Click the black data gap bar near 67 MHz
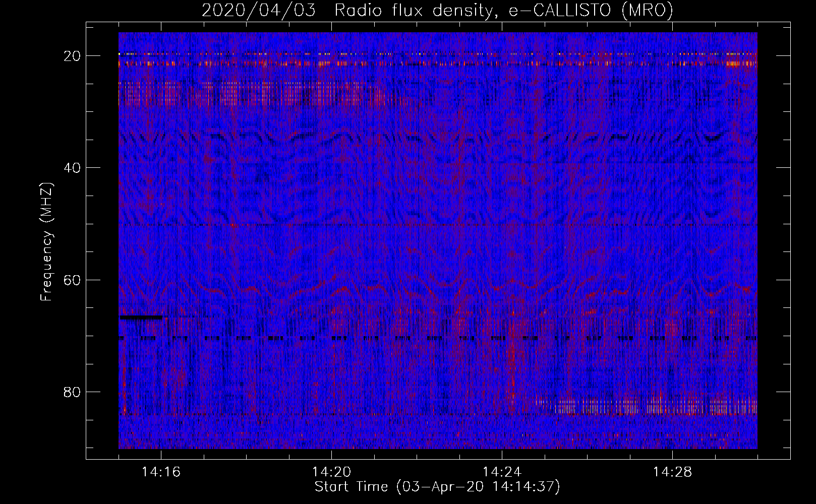816x504 pixels. (141, 318)
